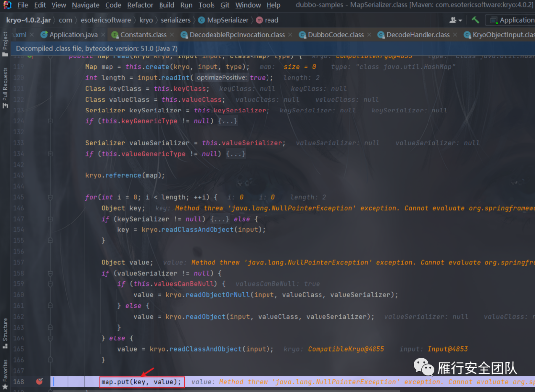This screenshot has height=392, width=535.
Task: Click the read method breadcrumb
Action: click(x=267, y=20)
